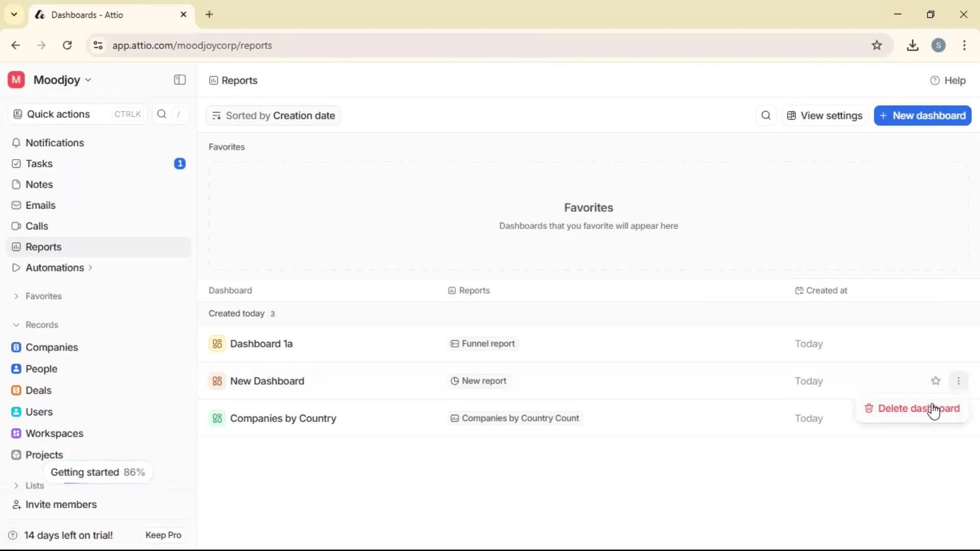Favorite the New Dashboard row with the star
Screen dimensions: 980x551
tap(936, 381)
